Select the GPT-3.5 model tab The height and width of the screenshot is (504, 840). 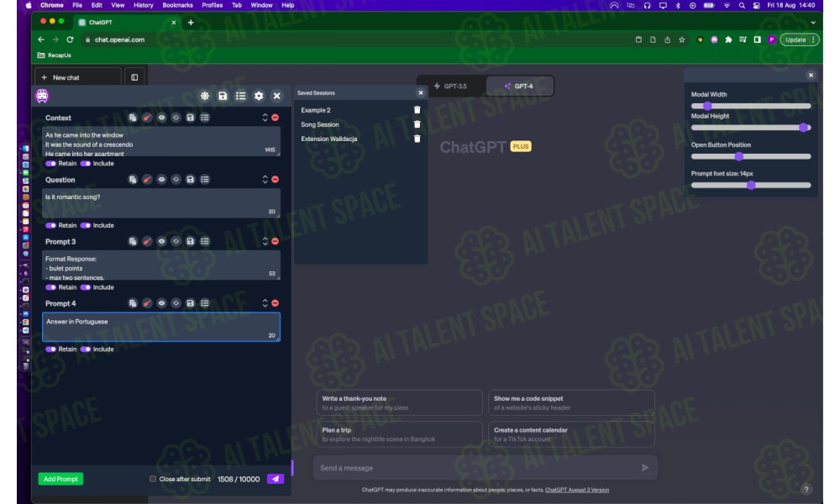tap(451, 87)
